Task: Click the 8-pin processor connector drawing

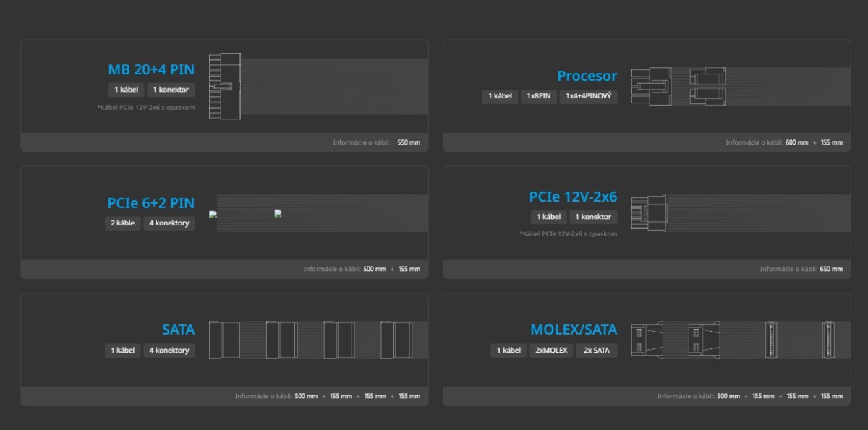Action: coord(651,87)
